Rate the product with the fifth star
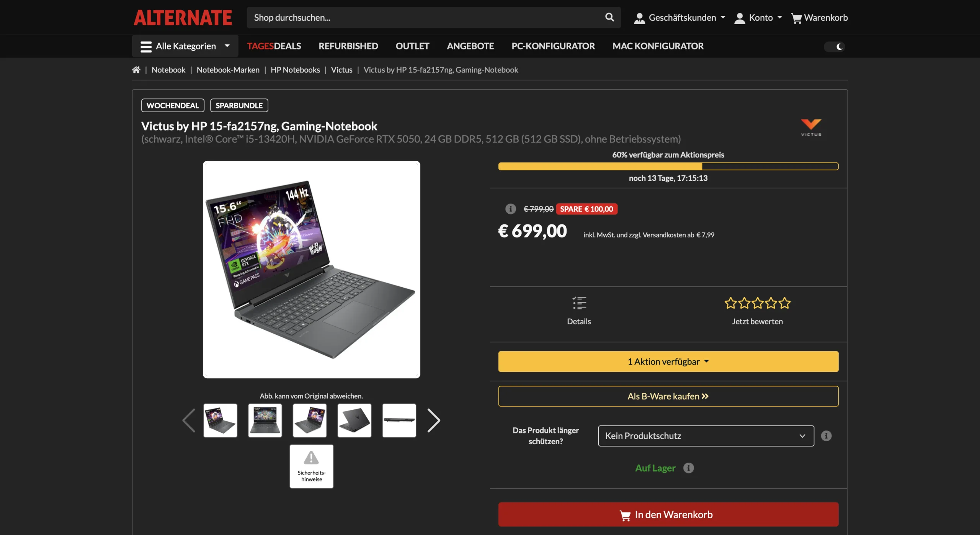The height and width of the screenshot is (535, 980). coord(784,303)
